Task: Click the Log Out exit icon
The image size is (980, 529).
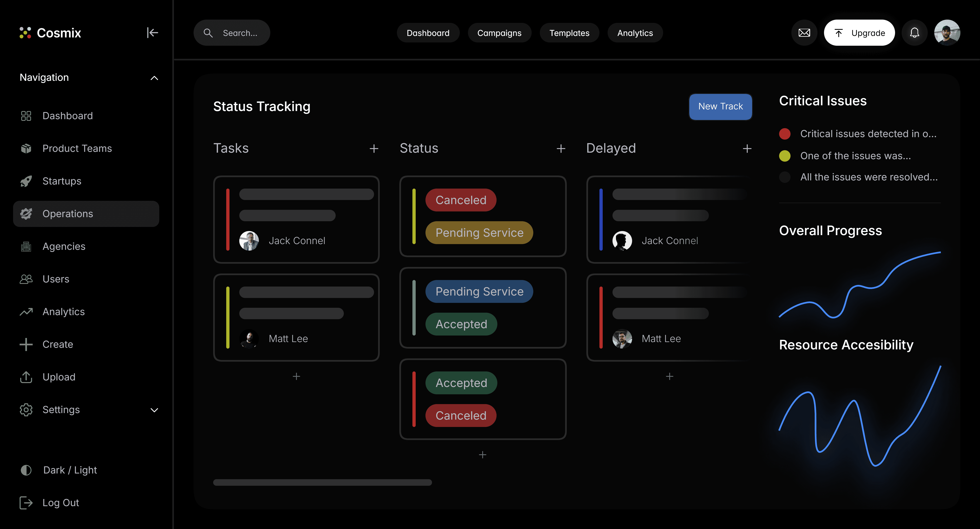Action: point(26,503)
